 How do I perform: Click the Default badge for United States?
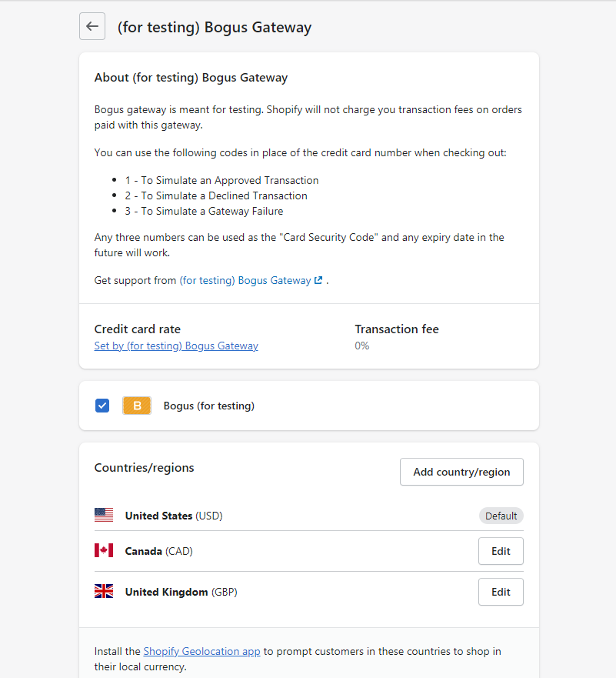[x=501, y=516]
